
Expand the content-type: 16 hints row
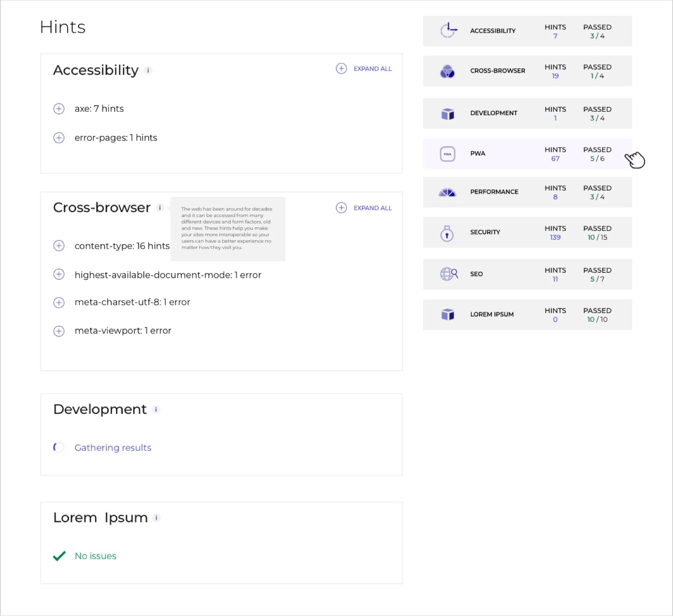[x=59, y=246]
